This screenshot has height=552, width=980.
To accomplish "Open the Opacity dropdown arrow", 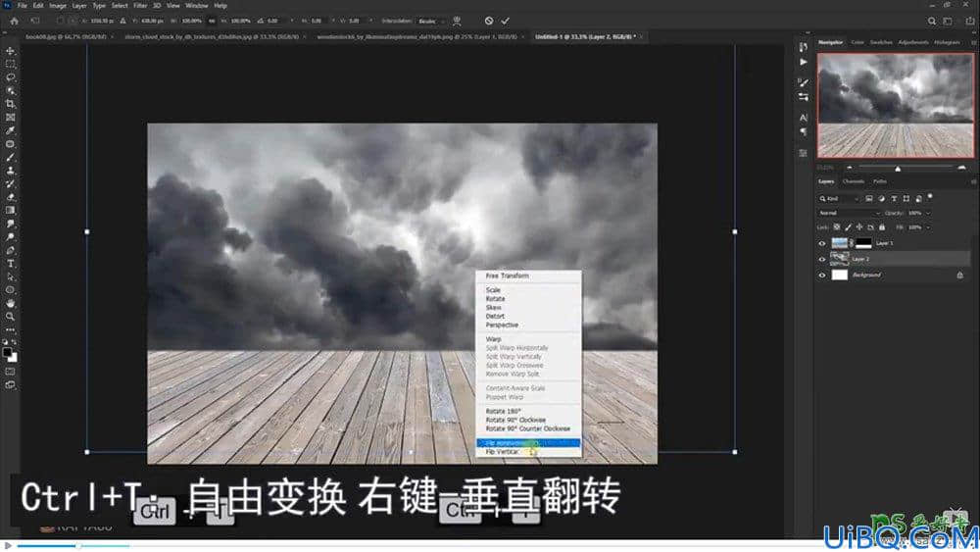I will (927, 213).
